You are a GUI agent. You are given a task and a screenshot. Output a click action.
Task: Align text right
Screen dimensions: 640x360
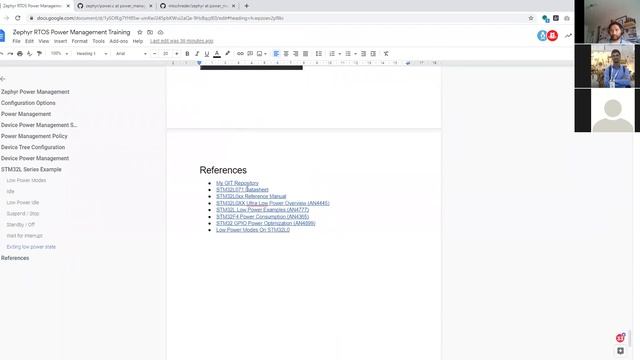(296, 53)
